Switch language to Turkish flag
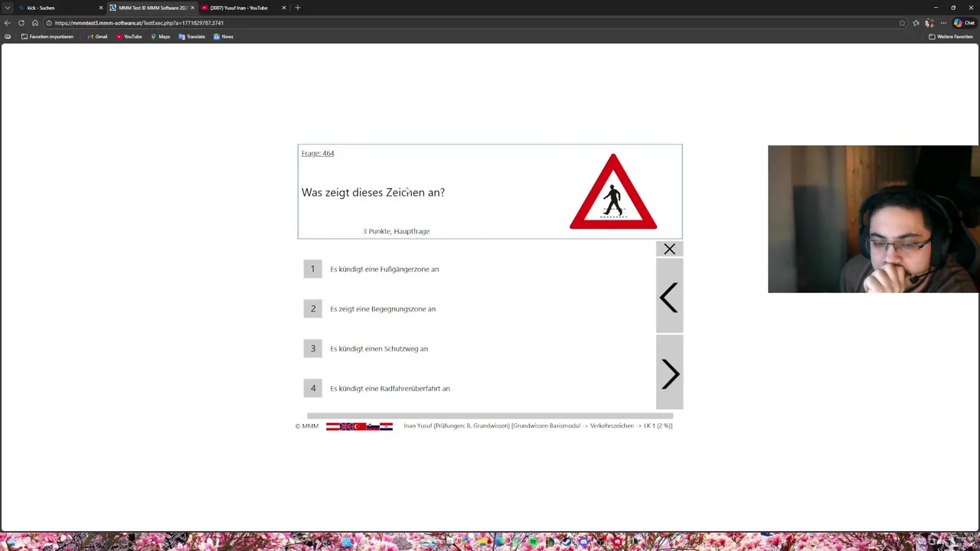This screenshot has width=980, height=551. pyautogui.click(x=359, y=426)
